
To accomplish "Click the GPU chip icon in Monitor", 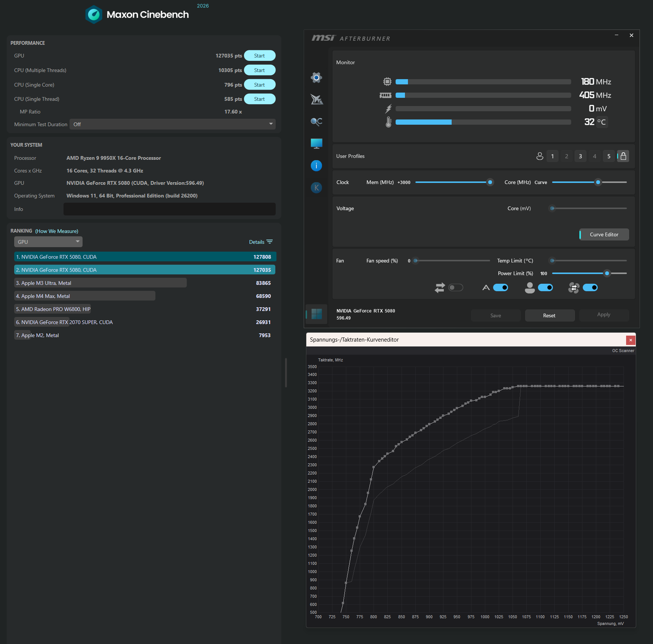I will (x=387, y=81).
